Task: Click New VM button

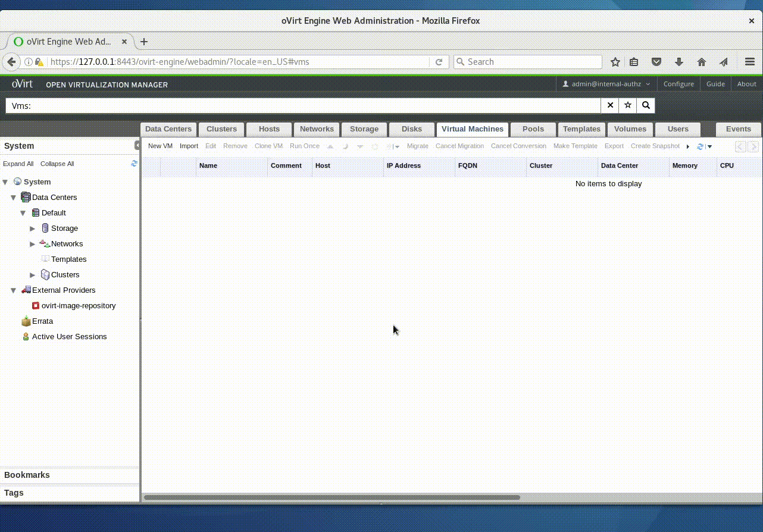Action: pos(160,146)
